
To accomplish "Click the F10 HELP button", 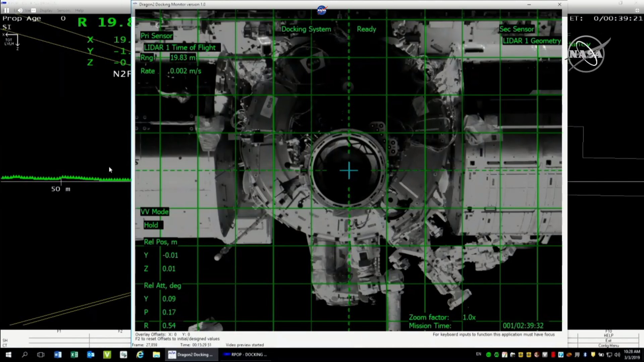I will coord(608,334).
